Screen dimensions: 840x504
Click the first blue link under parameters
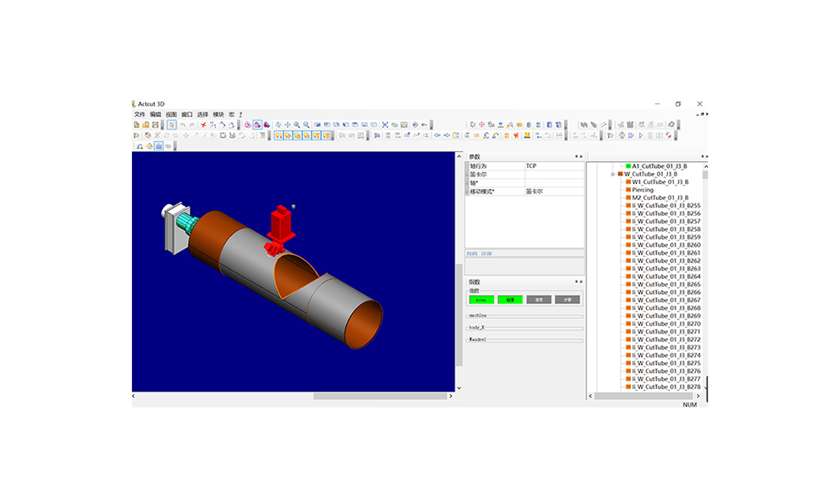click(x=471, y=254)
